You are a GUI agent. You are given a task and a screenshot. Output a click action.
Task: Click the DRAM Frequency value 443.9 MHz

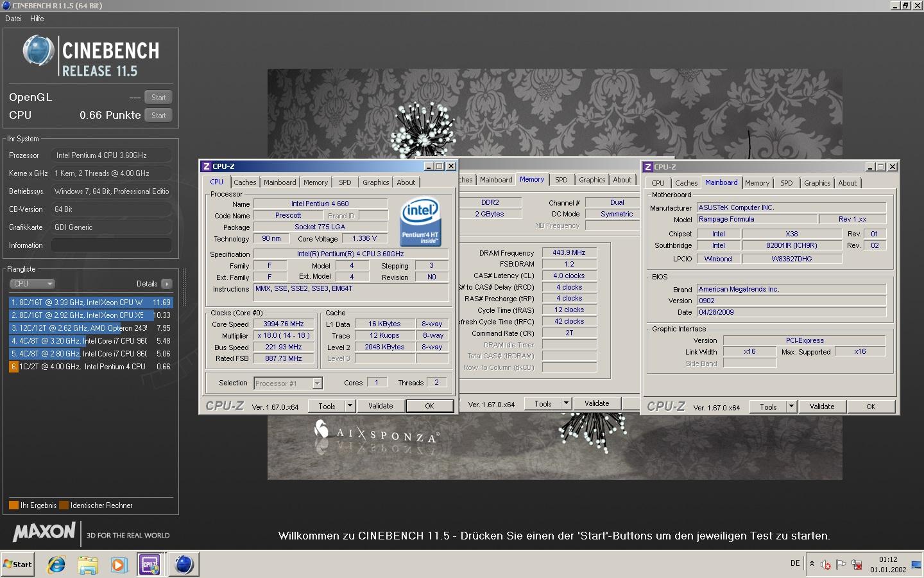(x=569, y=252)
